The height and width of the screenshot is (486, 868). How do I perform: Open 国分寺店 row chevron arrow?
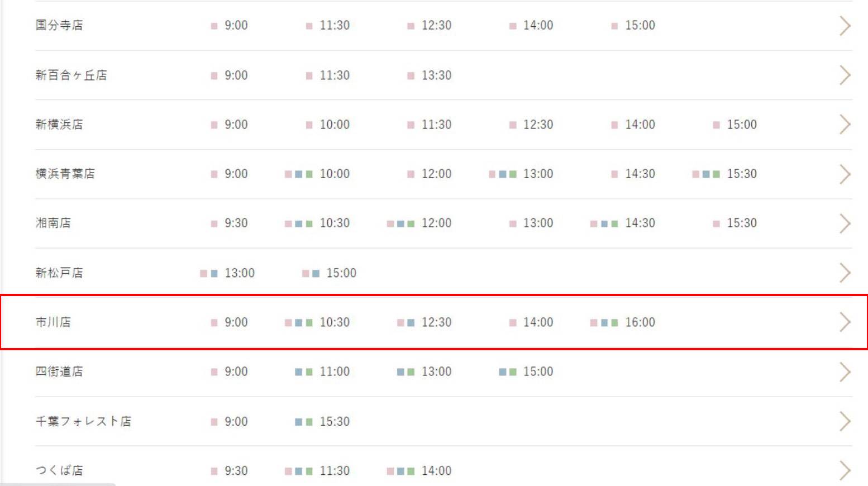[x=845, y=26]
